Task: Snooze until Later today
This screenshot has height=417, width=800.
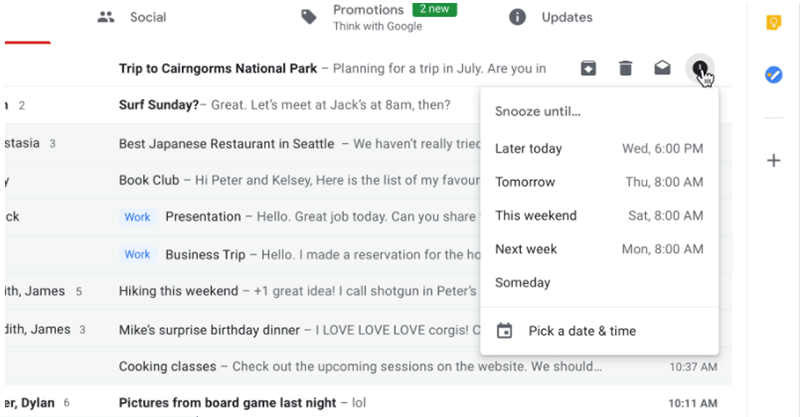Action: pyautogui.click(x=529, y=149)
